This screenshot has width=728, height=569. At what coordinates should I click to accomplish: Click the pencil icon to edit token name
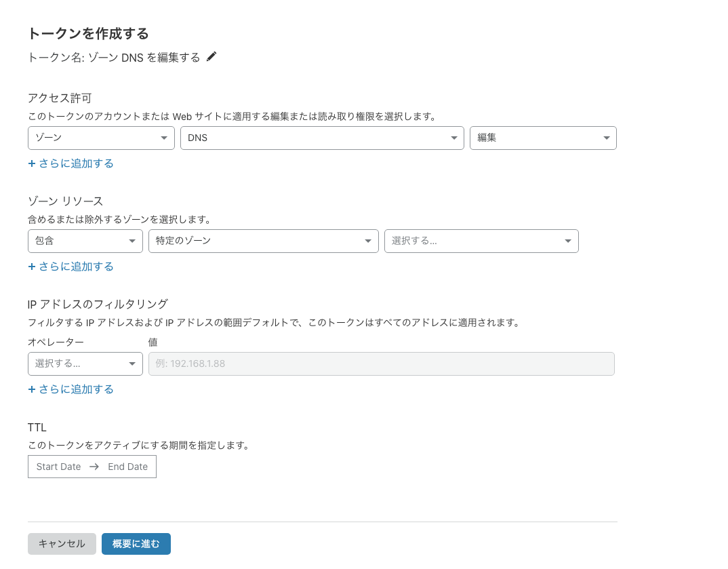click(211, 57)
